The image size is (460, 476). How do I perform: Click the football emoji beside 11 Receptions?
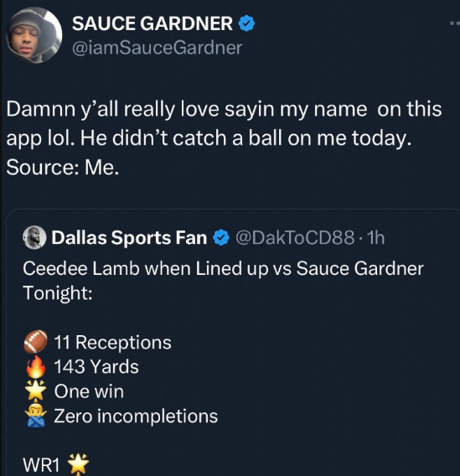coord(35,342)
